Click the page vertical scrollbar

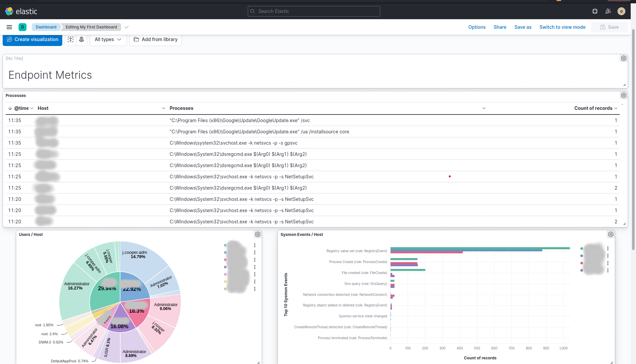pos(633,139)
